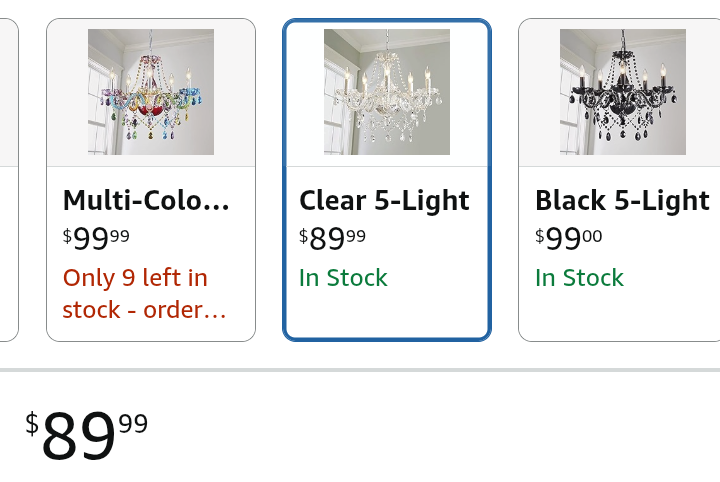Screen dimensions: 720x482
Task: Click the $89.99 price in Clear option card
Action: point(332,239)
